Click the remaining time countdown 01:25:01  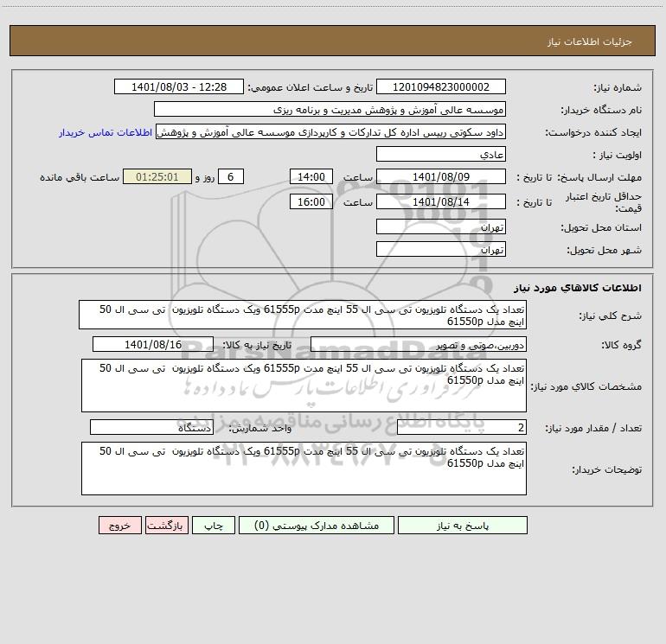(157, 176)
